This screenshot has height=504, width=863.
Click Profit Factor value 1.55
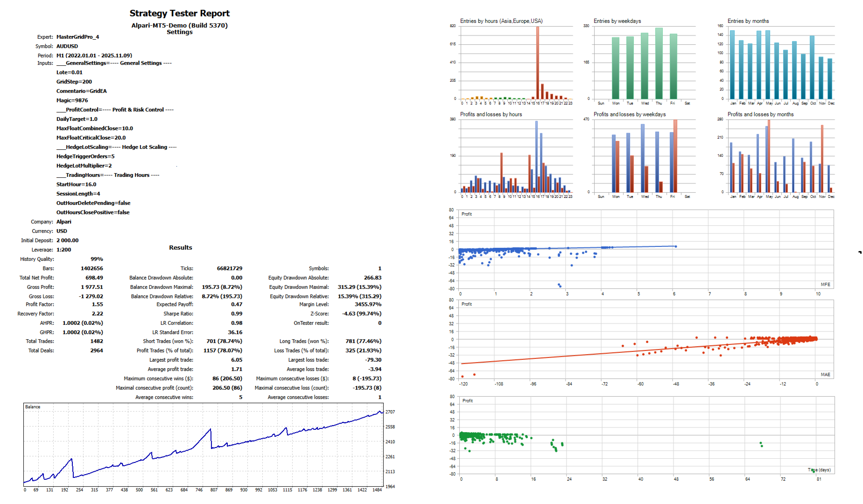point(98,304)
